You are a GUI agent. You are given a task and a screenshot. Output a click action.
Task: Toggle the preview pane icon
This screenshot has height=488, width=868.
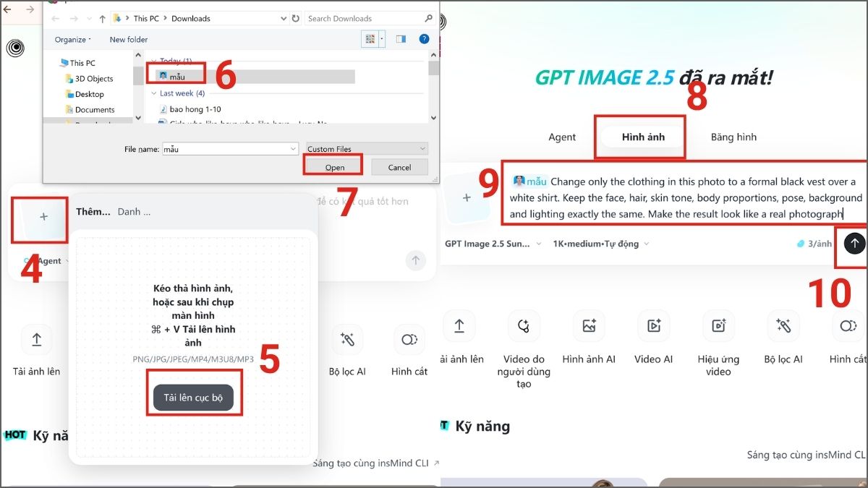pyautogui.click(x=401, y=39)
